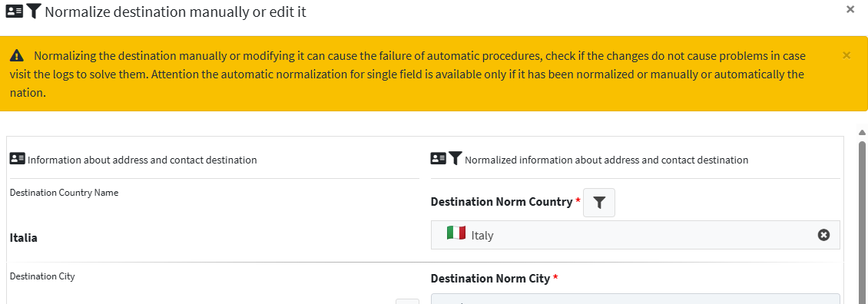Click card icon beside 'Normalized information' heading
Screen dimensions: 868x304
click(438, 159)
